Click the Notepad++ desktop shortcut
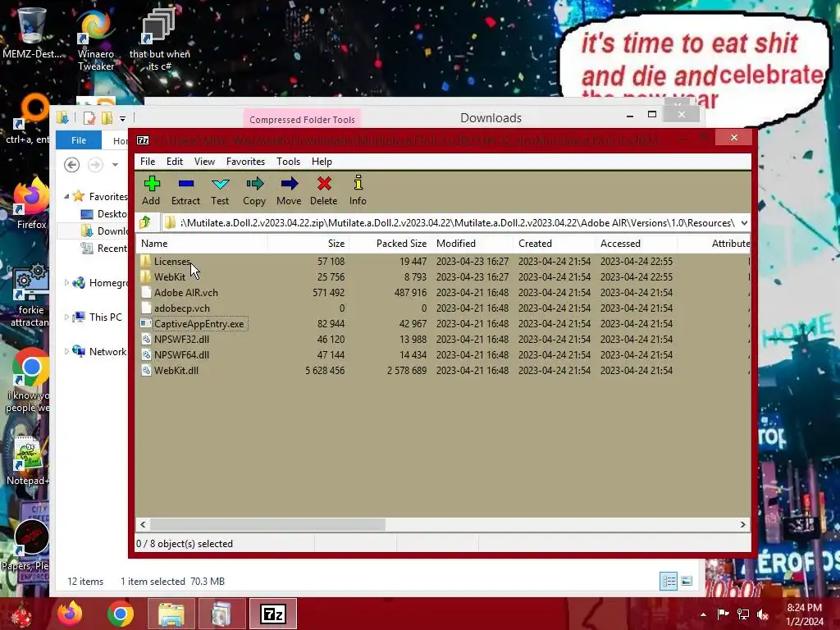The height and width of the screenshot is (630, 840). [28, 461]
